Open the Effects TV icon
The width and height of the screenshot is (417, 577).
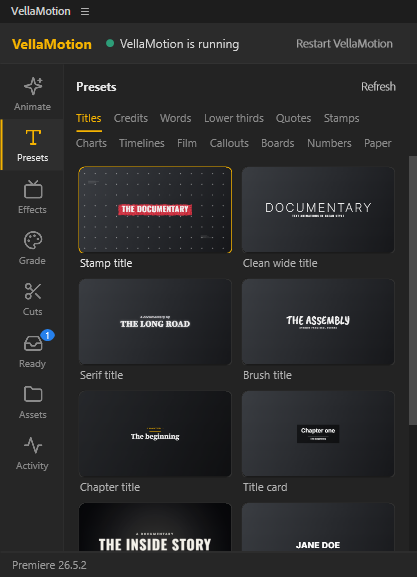click(x=33, y=189)
